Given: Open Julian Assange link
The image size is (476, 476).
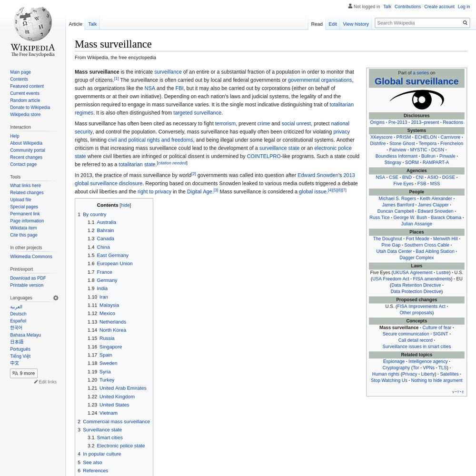Looking at the screenshot, I should point(416,224).
